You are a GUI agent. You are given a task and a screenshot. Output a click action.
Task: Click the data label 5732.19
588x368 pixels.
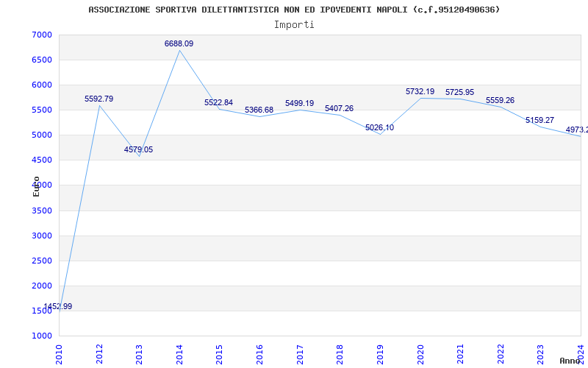point(420,91)
